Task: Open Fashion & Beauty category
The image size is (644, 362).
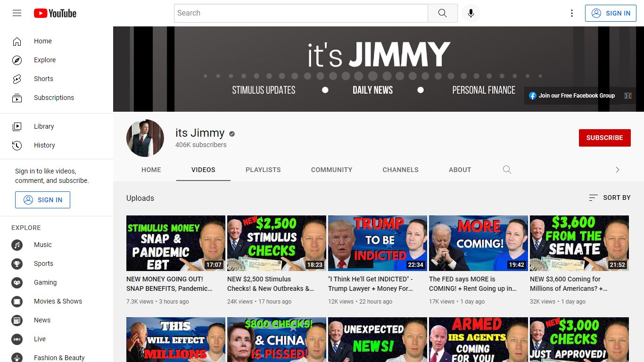Action: pos(57,358)
